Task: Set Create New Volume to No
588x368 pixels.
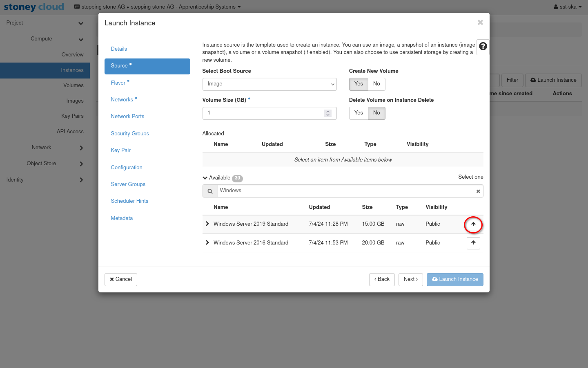Action: point(376,84)
